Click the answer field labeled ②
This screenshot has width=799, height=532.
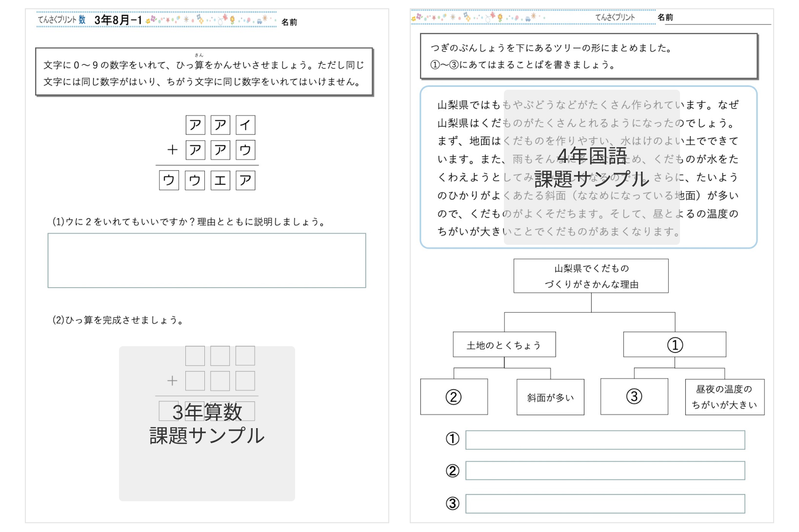(605, 471)
